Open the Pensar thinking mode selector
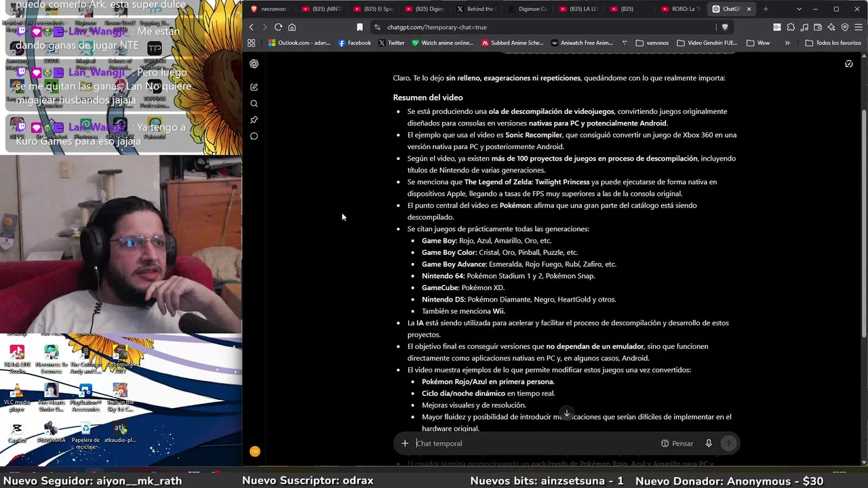The image size is (868, 488). pos(677,443)
